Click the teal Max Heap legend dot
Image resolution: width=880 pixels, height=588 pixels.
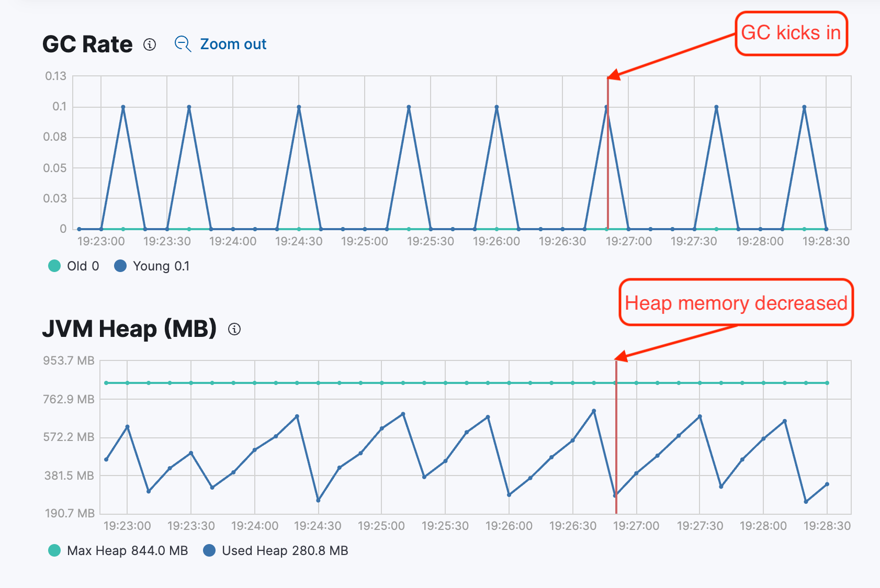[54, 550]
